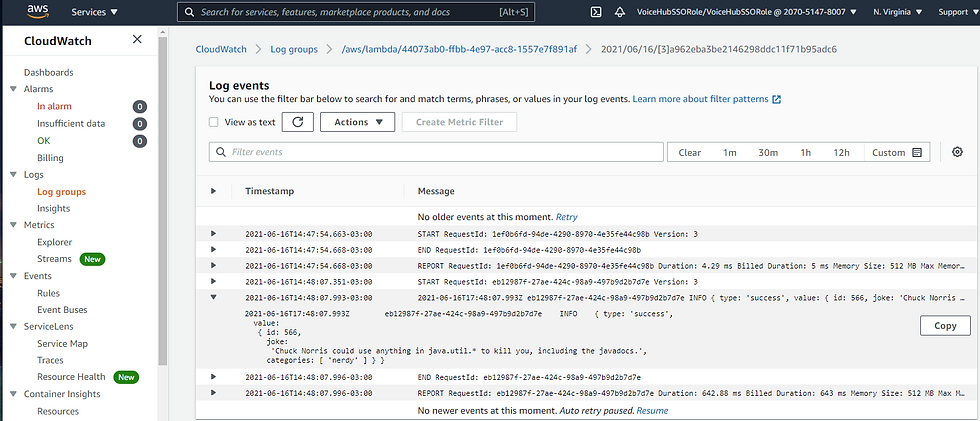Viewport: 980px width, 421px height.
Task: Open Container Insights Resources
Action: (58, 412)
